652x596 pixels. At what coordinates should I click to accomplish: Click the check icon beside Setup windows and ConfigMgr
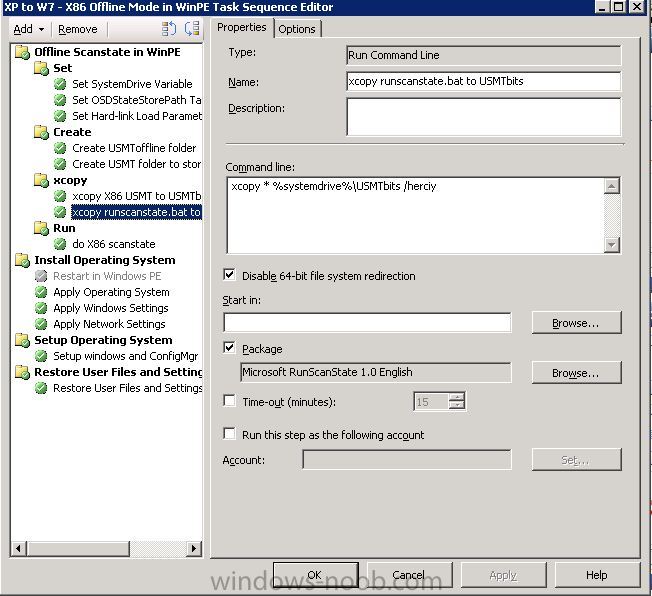[41, 356]
